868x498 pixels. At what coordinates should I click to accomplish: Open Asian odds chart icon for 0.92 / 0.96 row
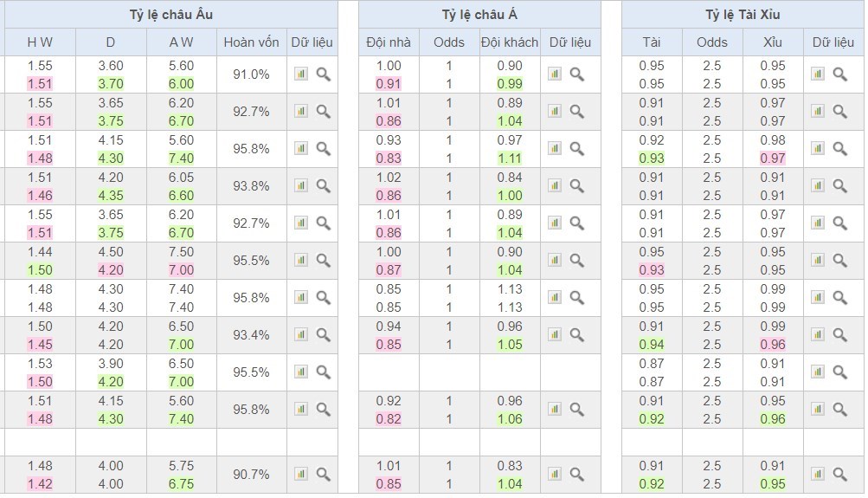coord(554,409)
